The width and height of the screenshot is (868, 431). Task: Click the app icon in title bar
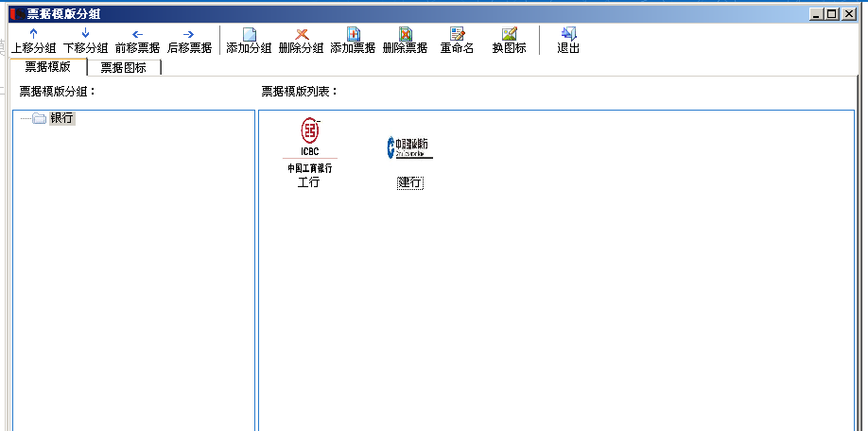click(18, 14)
